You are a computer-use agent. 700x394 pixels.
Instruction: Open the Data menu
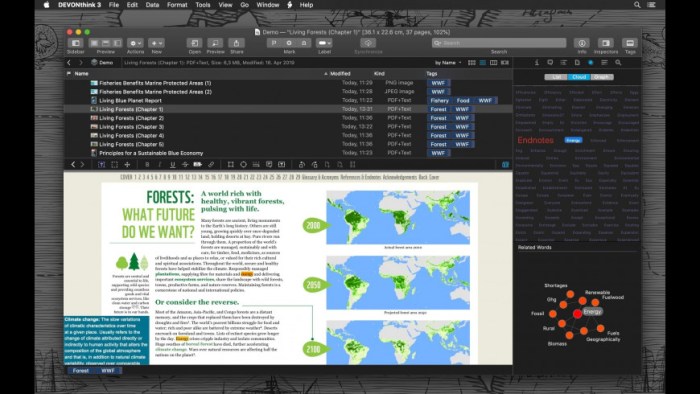(152, 5)
